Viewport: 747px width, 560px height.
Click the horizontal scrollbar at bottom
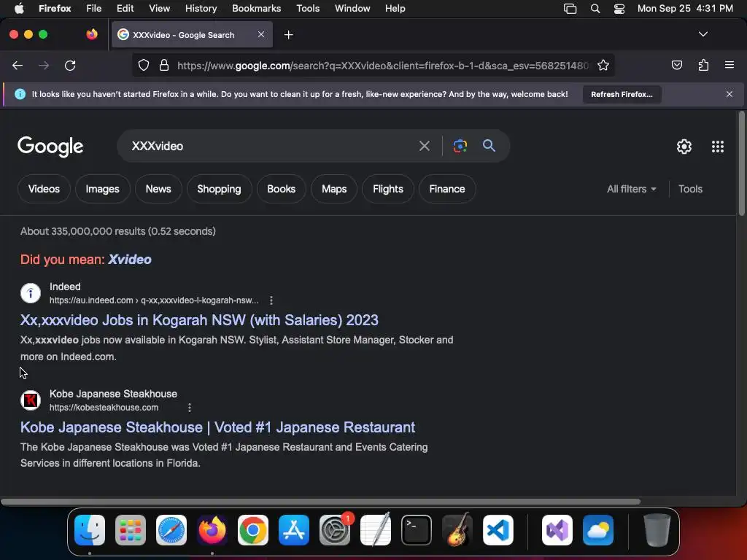[x=320, y=502]
